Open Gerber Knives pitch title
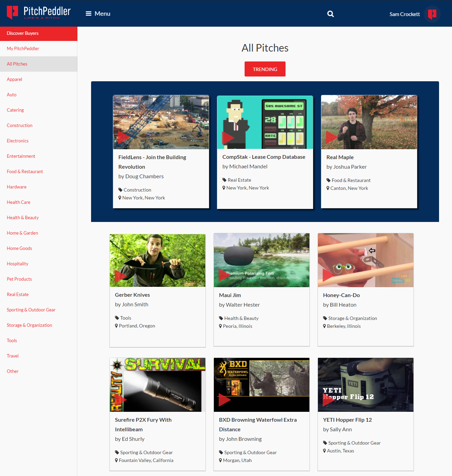The width and height of the screenshot is (452, 476). 132,295
